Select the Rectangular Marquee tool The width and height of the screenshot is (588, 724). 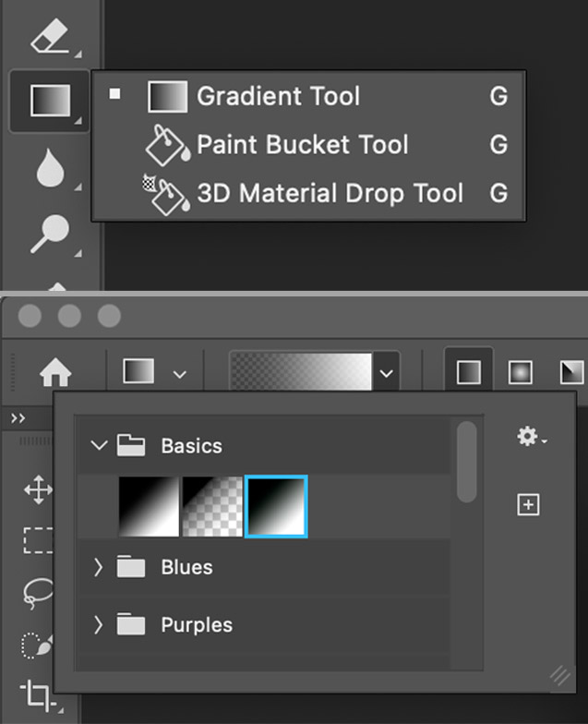click(39, 539)
